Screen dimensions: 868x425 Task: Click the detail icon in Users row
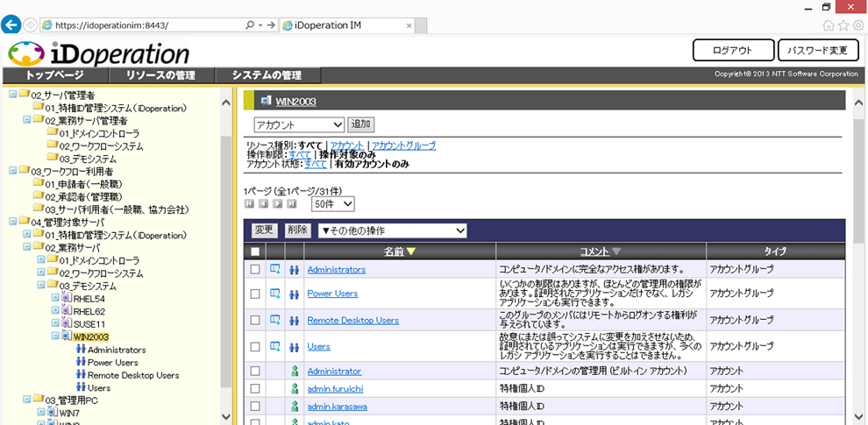coord(275,346)
